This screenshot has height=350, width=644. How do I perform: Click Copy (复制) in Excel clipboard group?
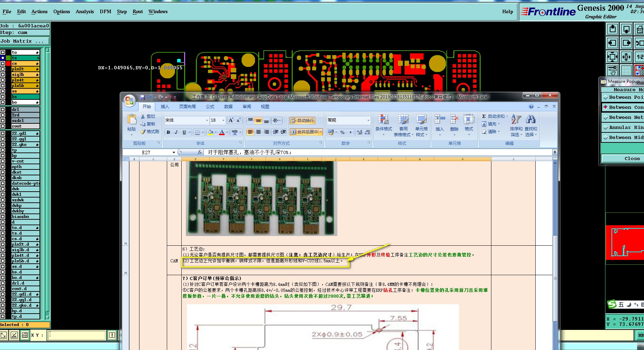pyautogui.click(x=148, y=124)
